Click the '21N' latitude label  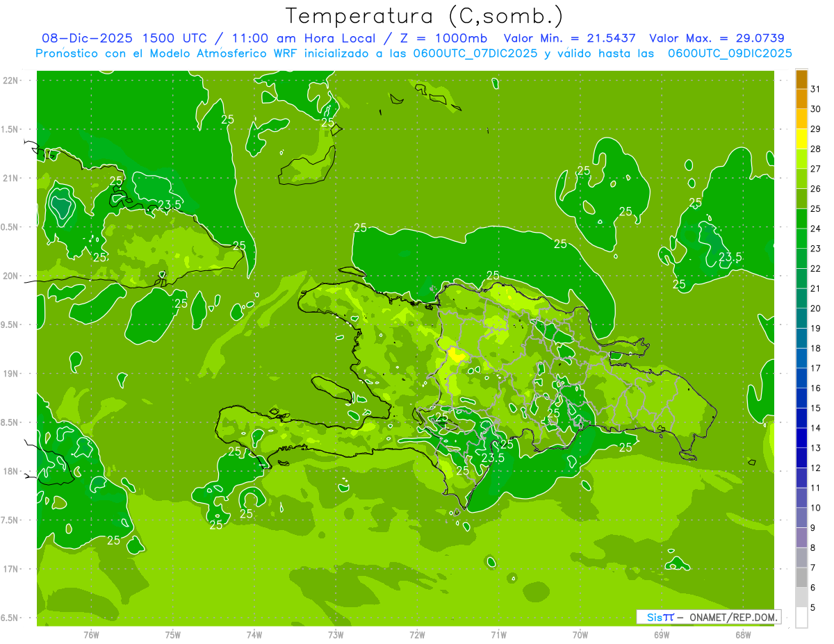11,179
